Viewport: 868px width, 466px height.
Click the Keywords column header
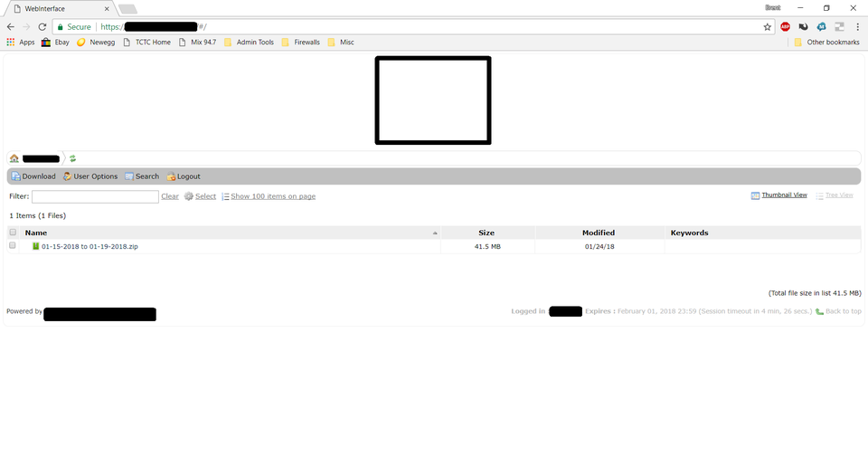(689, 233)
